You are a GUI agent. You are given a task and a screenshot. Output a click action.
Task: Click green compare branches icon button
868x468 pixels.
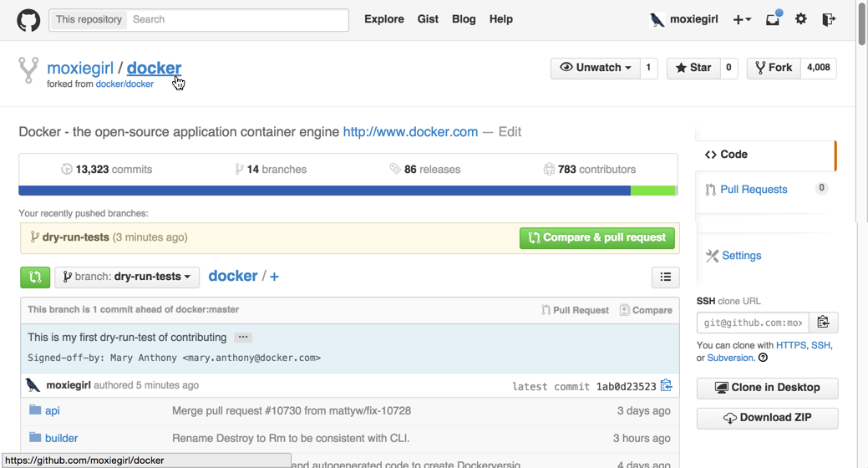coord(35,277)
